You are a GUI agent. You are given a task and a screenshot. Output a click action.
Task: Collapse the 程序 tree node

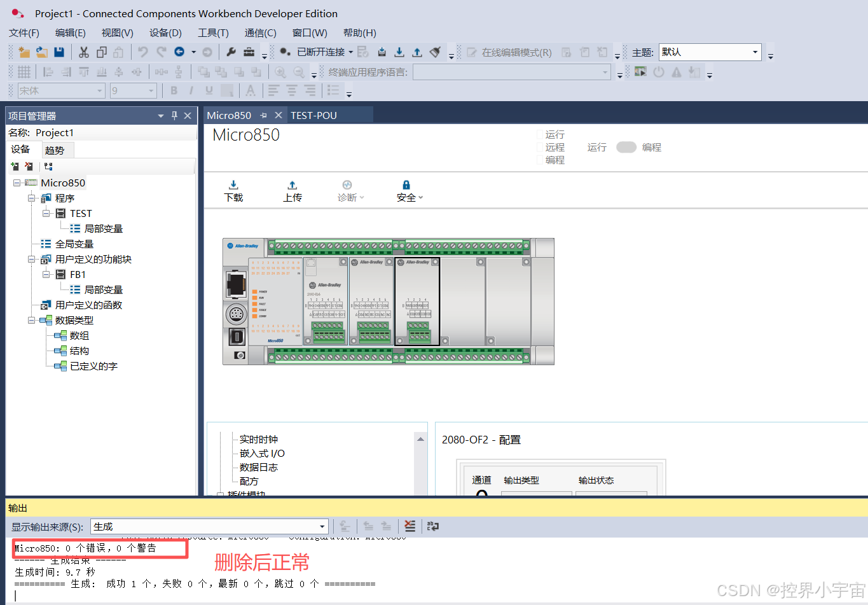pyautogui.click(x=31, y=198)
